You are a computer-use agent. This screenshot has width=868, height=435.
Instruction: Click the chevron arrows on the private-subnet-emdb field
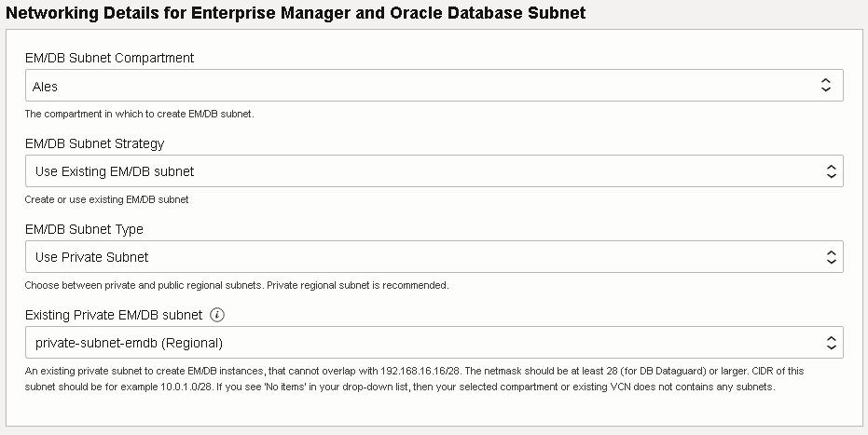coord(832,343)
